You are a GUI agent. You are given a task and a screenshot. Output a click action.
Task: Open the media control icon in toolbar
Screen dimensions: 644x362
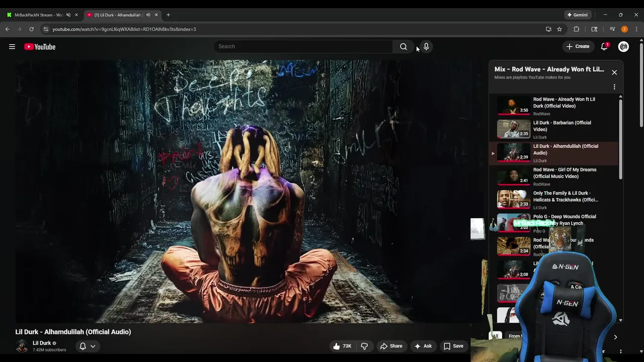612,29
